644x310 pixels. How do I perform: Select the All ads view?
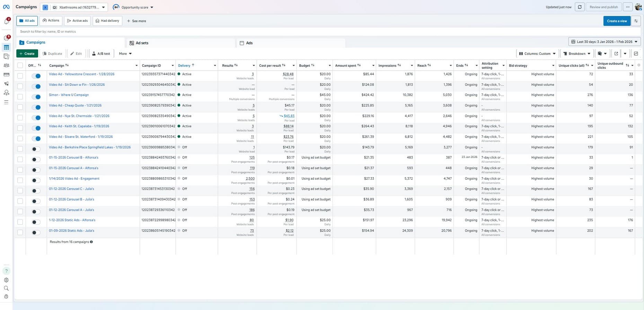coord(27,21)
